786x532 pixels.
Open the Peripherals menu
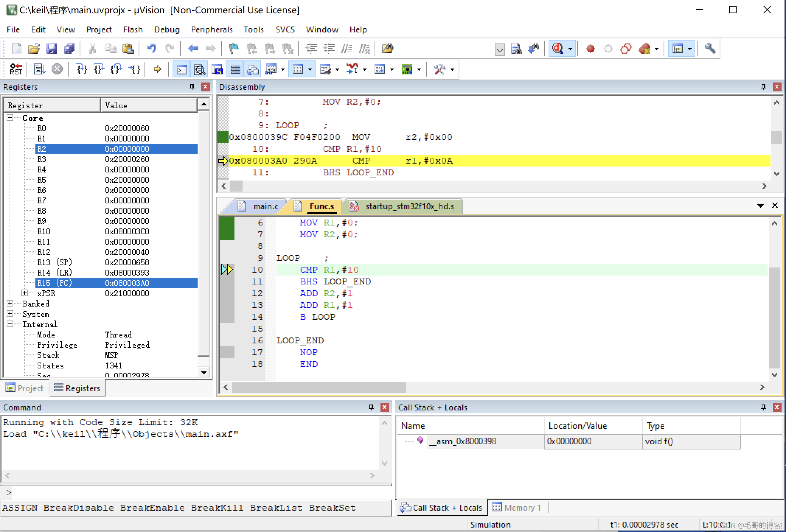[212, 29]
